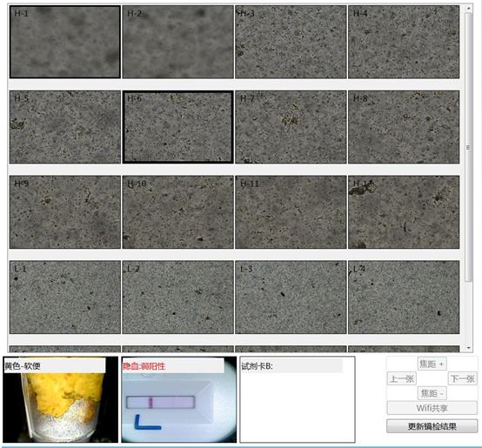Open the H-3 microscope image

pyautogui.click(x=291, y=42)
